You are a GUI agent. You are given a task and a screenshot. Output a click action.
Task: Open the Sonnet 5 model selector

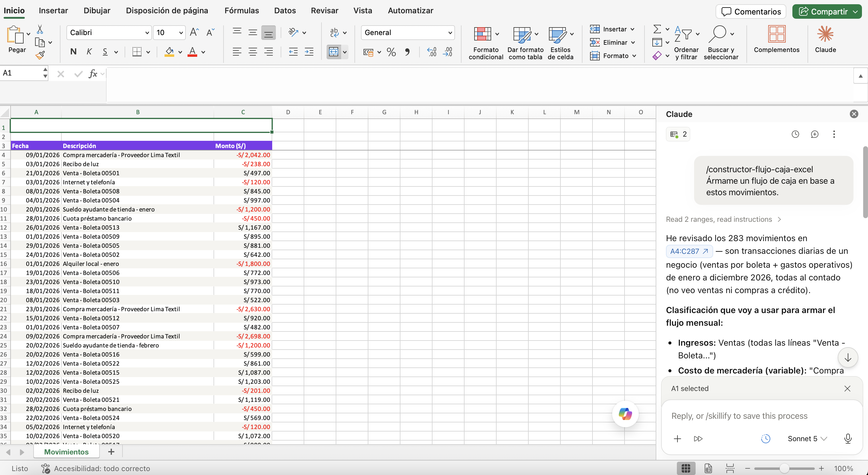click(807, 439)
